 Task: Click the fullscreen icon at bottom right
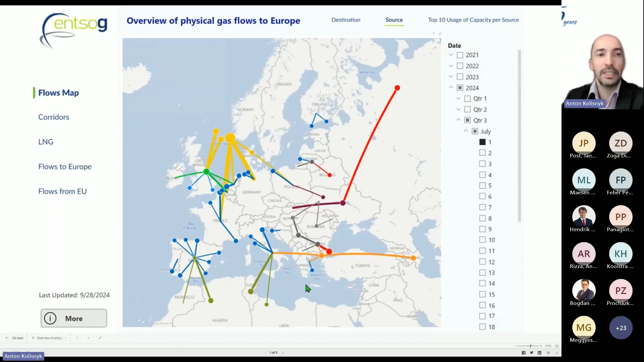click(557, 353)
